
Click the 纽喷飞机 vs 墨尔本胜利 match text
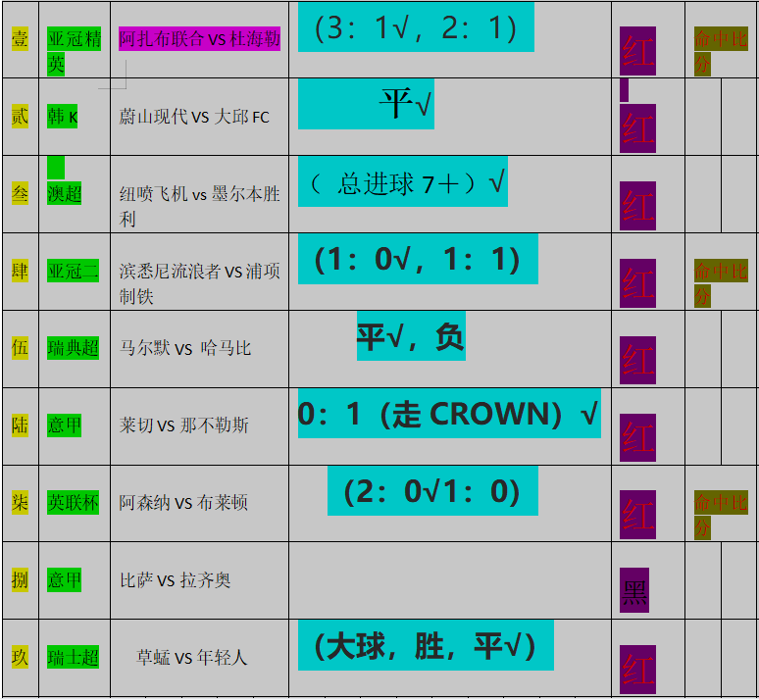199,205
